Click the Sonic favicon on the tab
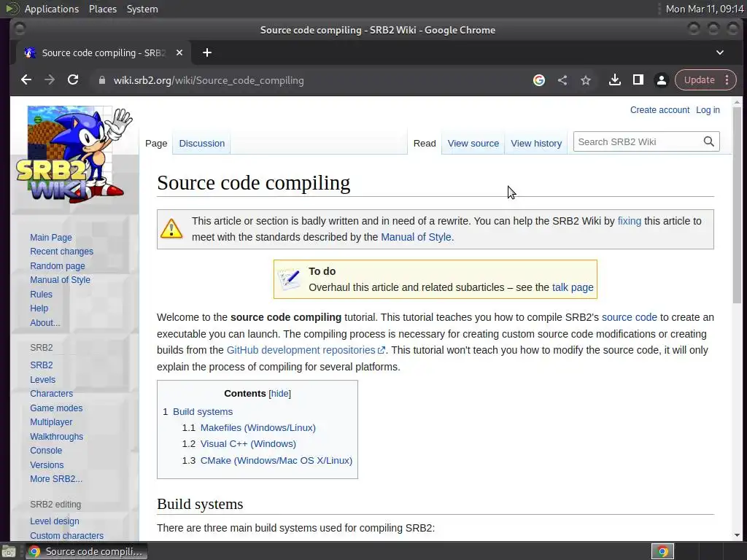 (30, 52)
